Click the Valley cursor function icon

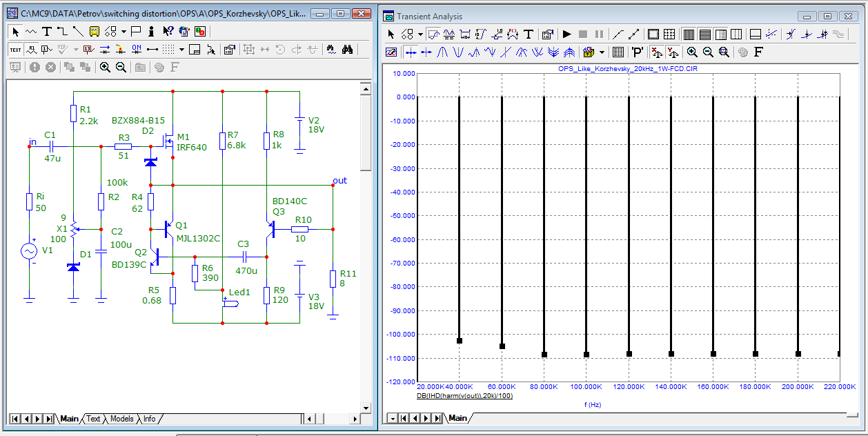click(458, 52)
